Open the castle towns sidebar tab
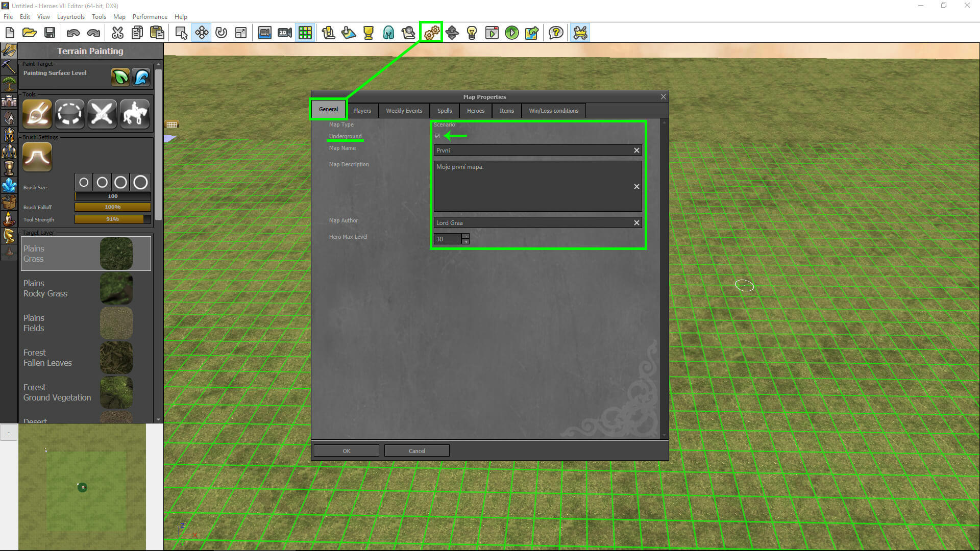The height and width of the screenshot is (551, 980). 9,101
